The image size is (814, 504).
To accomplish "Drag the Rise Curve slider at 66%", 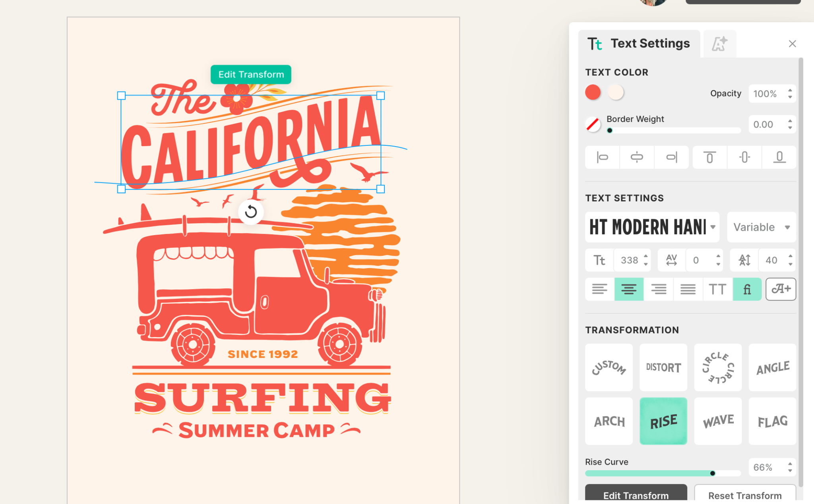I will 712,473.
